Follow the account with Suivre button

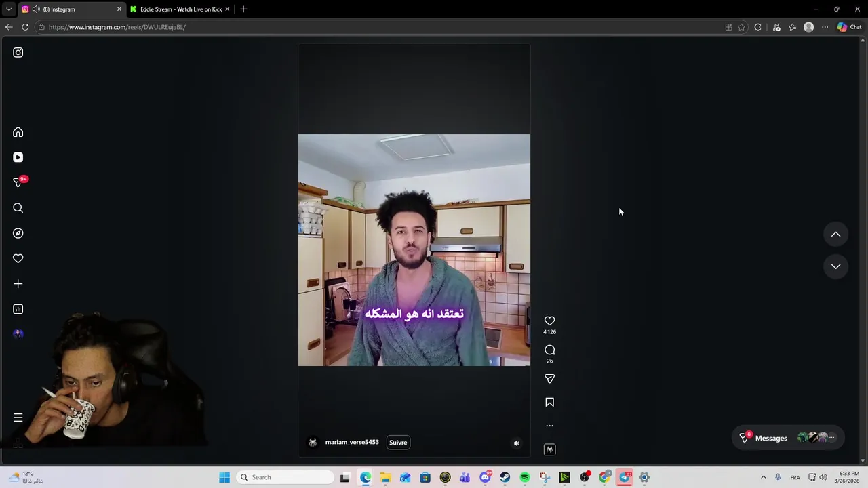point(398,443)
